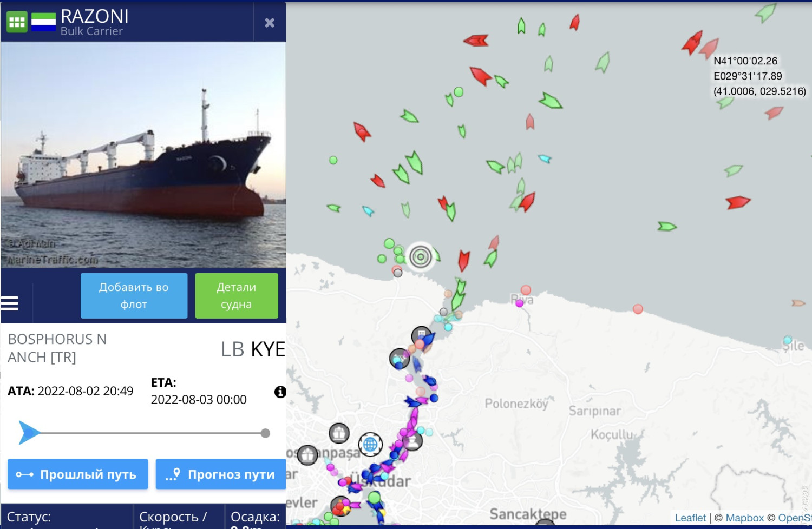Click the Sierra Leone flag icon
This screenshot has height=529, width=812.
coord(44,22)
